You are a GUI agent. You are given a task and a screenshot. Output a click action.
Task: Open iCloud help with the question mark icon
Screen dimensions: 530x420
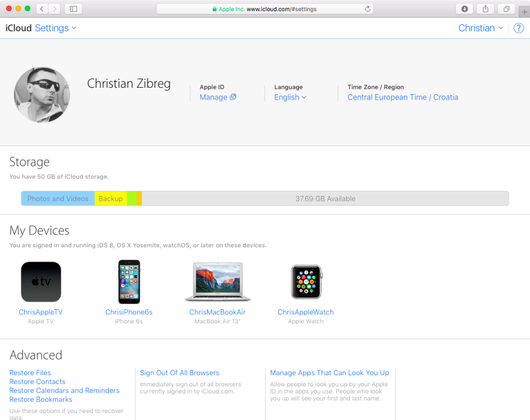[518, 28]
